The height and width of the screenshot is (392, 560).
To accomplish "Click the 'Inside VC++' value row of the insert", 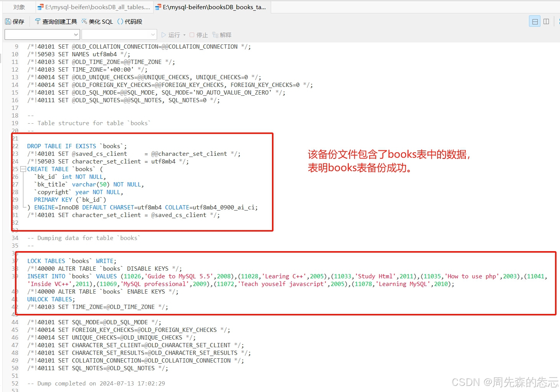I will click(241, 284).
